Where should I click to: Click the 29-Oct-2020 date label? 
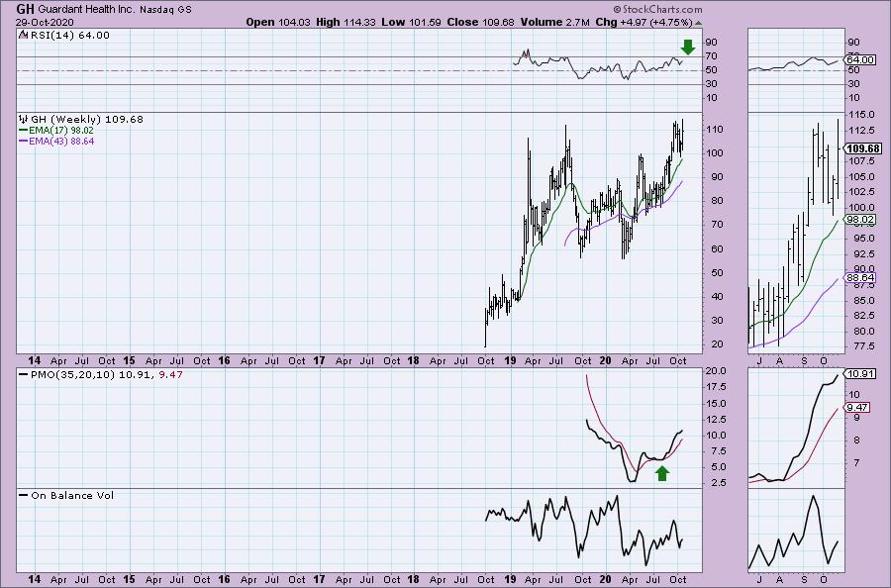45,23
